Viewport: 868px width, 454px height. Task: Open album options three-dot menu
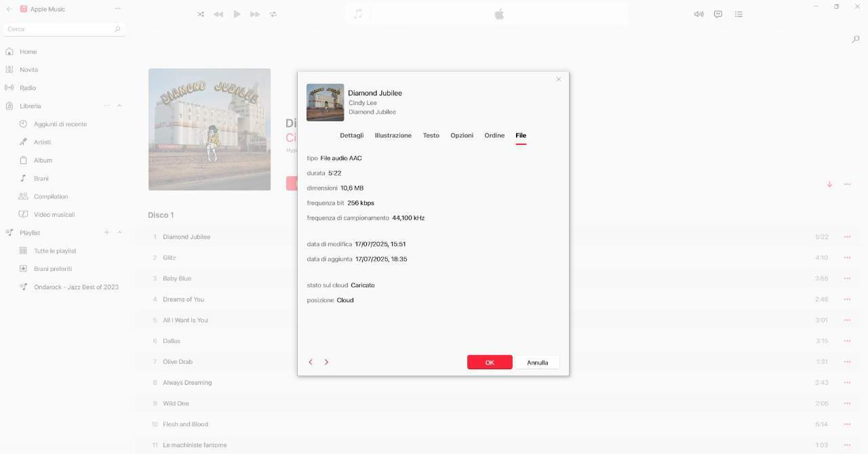(847, 184)
